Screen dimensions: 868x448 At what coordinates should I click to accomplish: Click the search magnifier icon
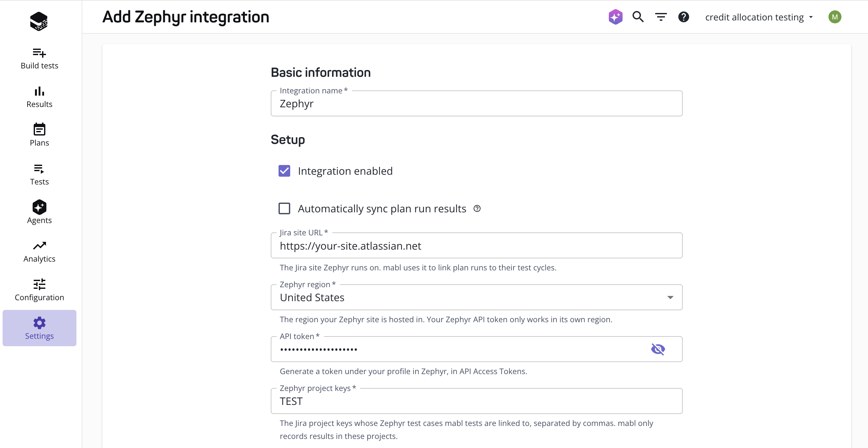pyautogui.click(x=638, y=17)
